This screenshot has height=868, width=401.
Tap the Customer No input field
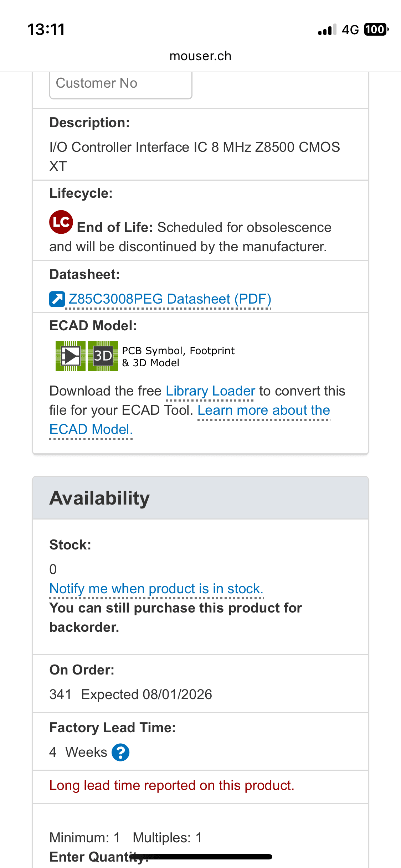tap(121, 84)
